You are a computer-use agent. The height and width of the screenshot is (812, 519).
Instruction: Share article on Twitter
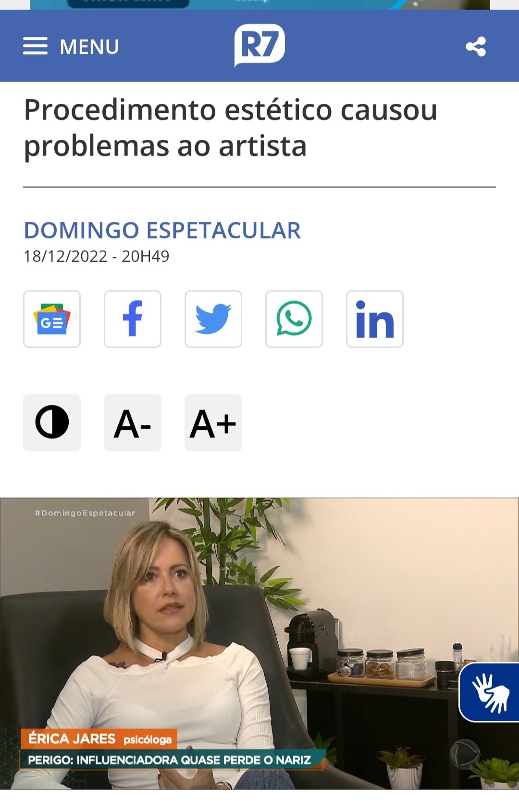coord(213,319)
